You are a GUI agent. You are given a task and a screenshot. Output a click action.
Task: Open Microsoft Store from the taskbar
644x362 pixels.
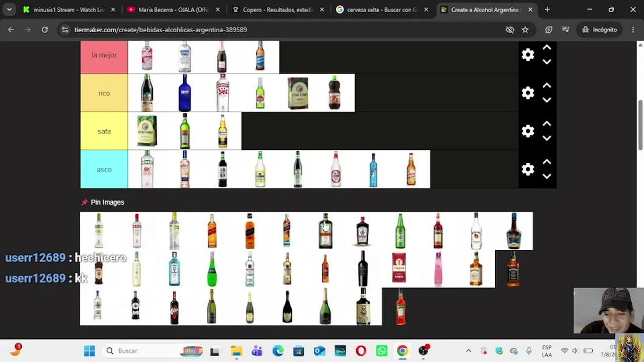(x=298, y=351)
